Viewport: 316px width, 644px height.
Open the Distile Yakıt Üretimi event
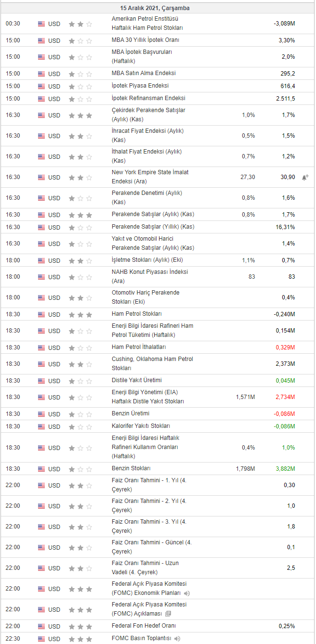[136, 380]
